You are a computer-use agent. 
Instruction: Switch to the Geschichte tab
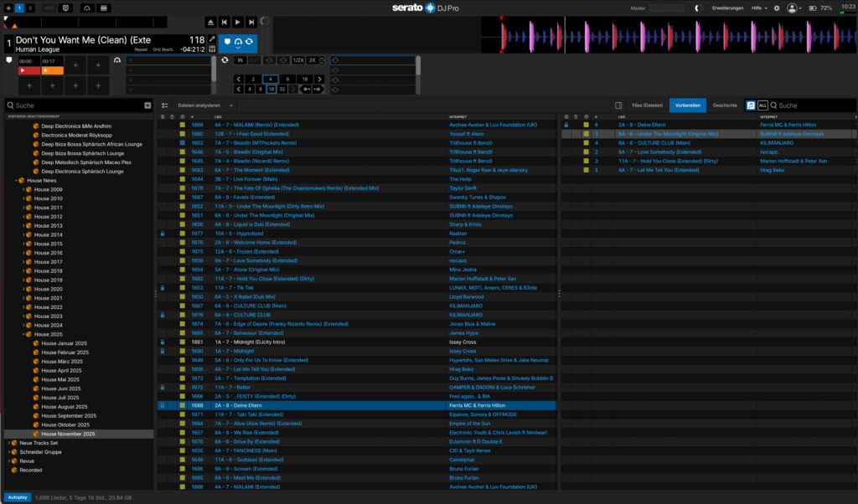(724, 105)
